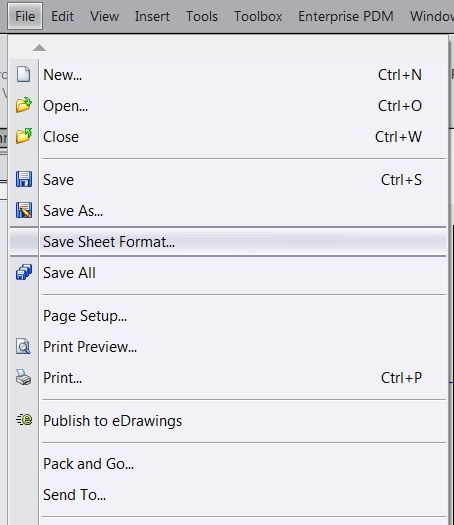Click the New document icon
Screen dimensions: 454x525
(23, 74)
